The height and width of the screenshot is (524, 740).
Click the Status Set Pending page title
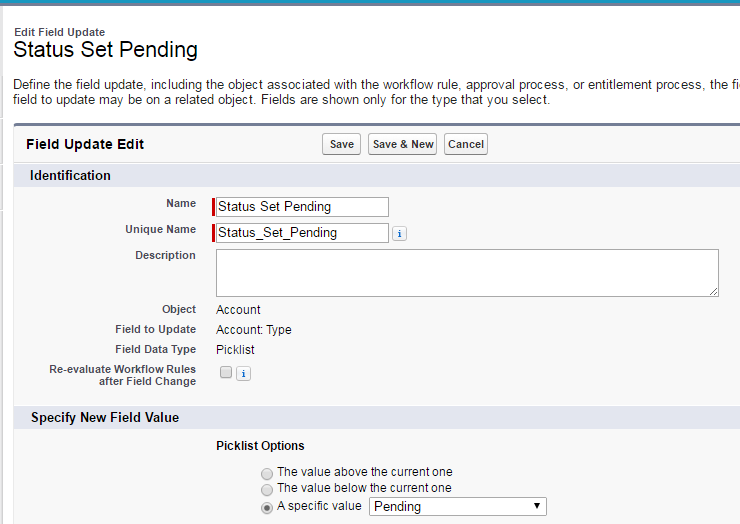[x=106, y=50]
